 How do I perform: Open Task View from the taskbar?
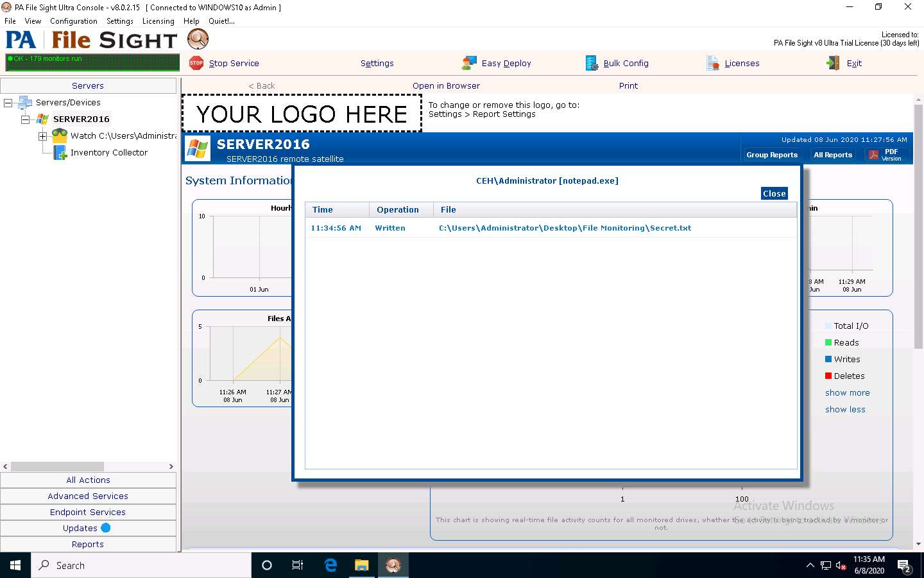click(298, 565)
